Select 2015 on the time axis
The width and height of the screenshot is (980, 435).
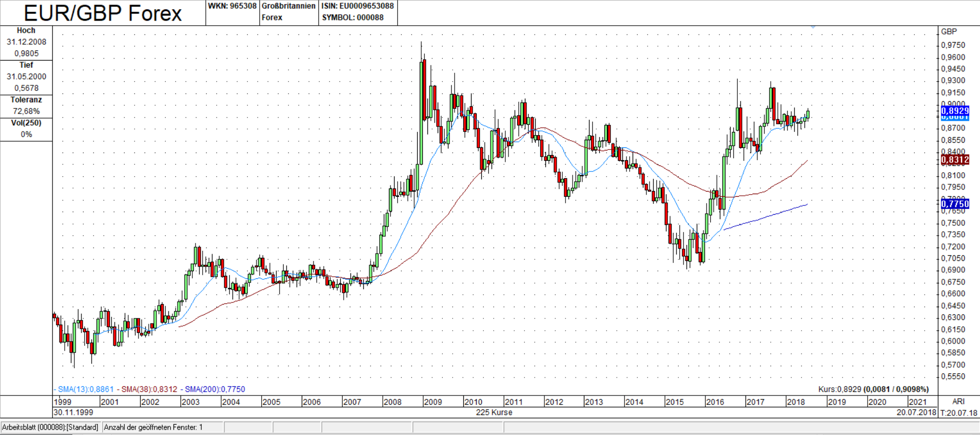[x=675, y=402]
